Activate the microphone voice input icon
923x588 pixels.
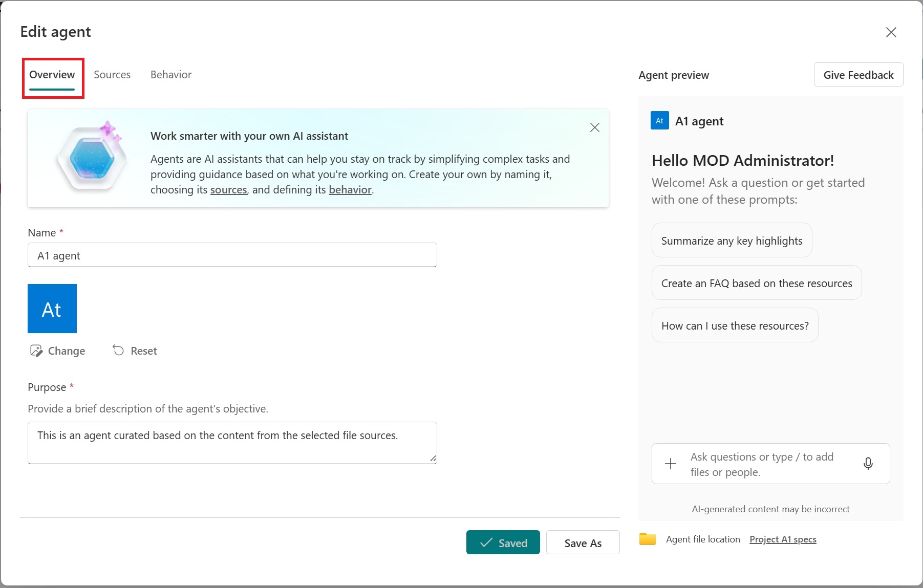868,464
